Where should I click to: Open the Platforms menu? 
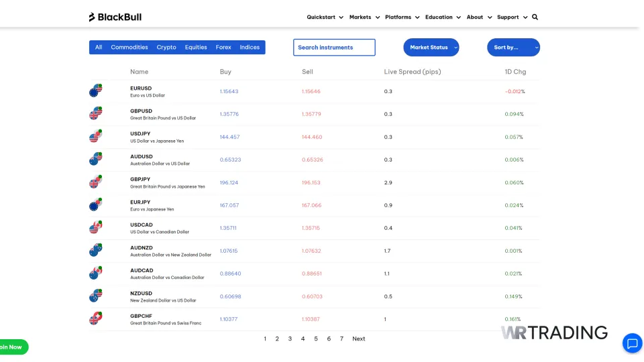click(402, 17)
